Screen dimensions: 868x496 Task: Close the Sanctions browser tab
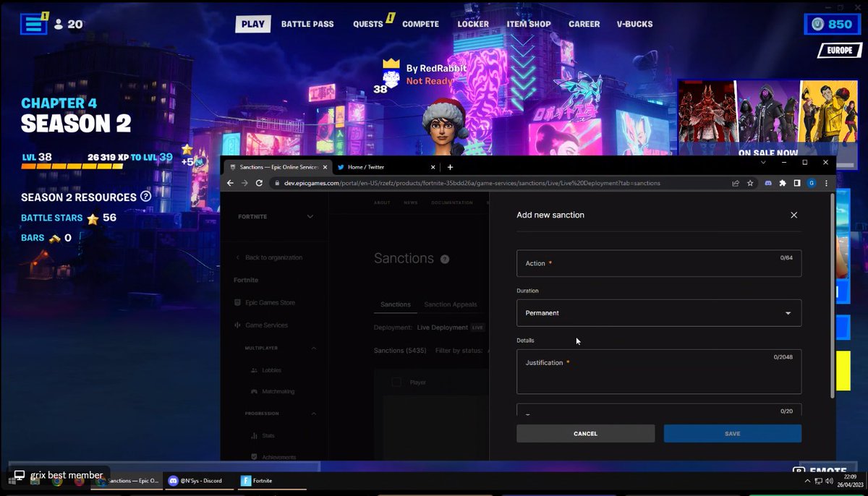click(x=325, y=166)
